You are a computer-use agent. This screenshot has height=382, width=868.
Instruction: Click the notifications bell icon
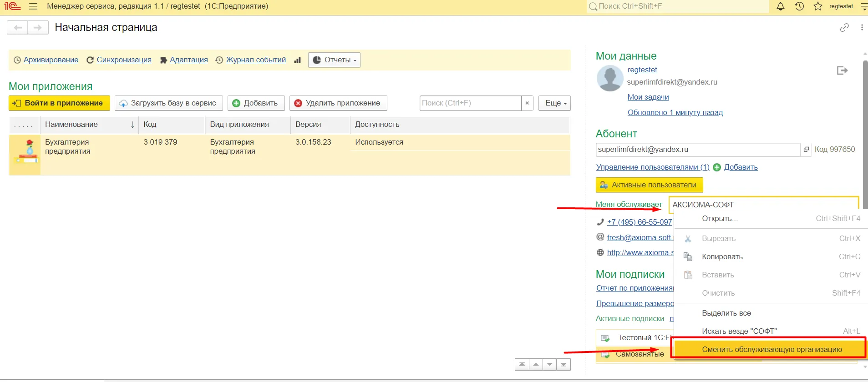coord(780,6)
